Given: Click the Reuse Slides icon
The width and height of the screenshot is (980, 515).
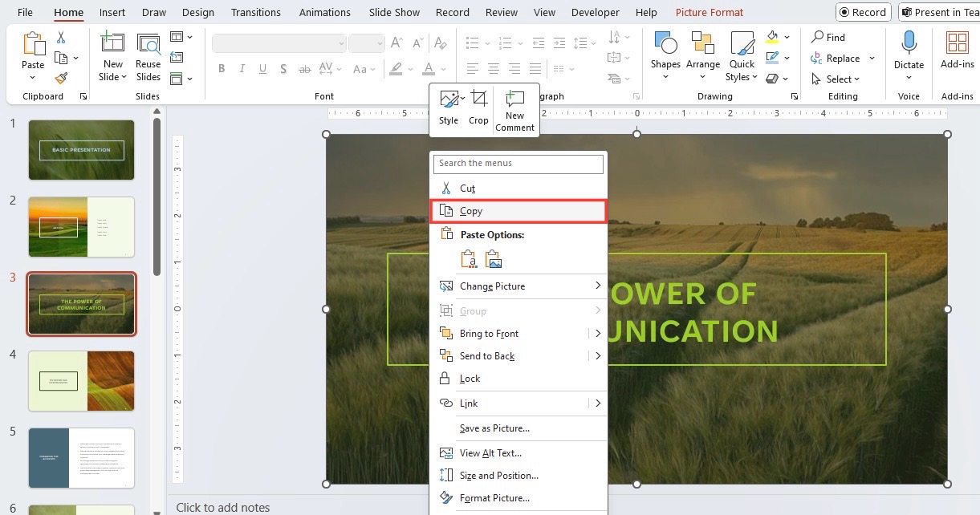Looking at the screenshot, I should pyautogui.click(x=148, y=56).
